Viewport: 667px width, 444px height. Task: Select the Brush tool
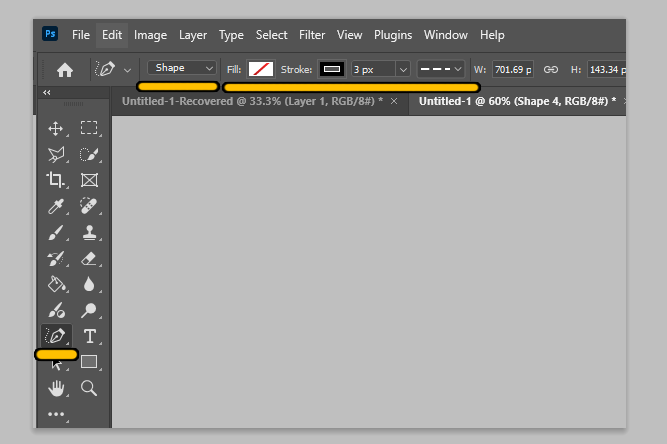click(x=56, y=233)
